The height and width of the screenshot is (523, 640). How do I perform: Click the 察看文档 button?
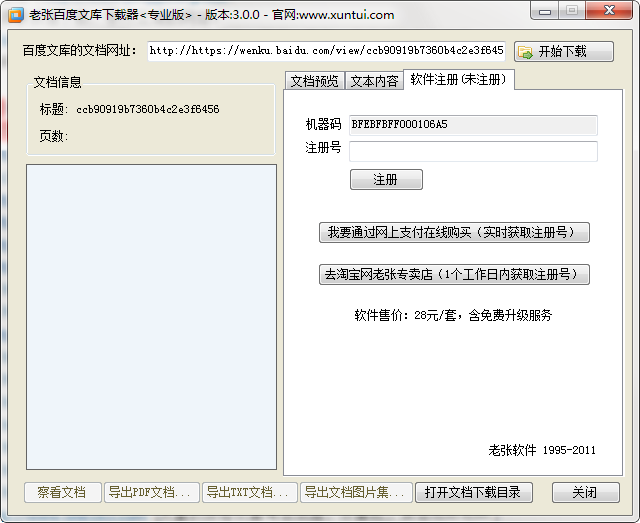point(62,492)
